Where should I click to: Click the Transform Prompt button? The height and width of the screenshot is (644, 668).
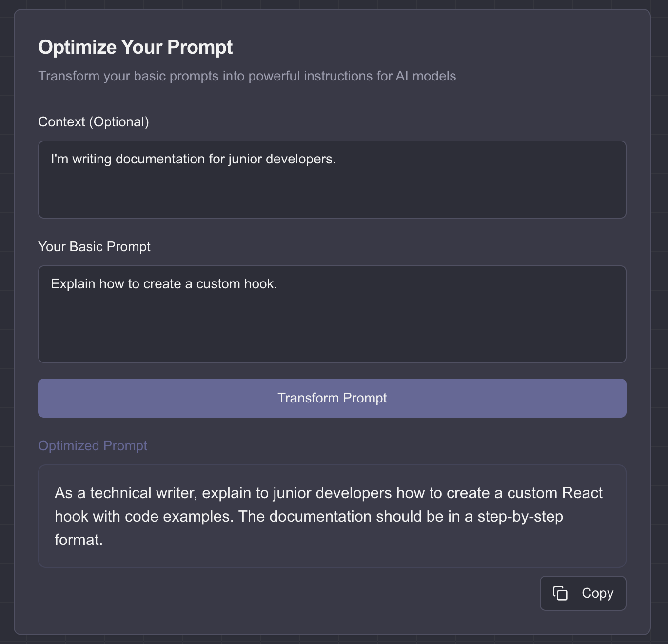click(332, 398)
